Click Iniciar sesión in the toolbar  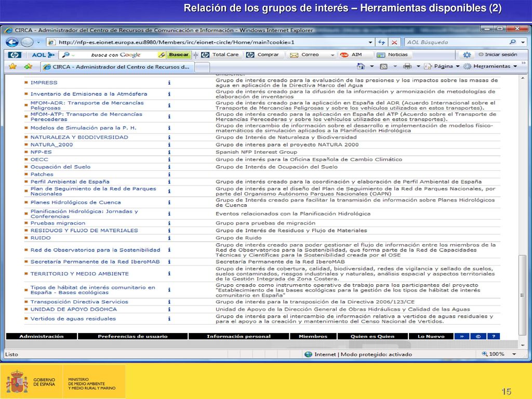tap(498, 55)
